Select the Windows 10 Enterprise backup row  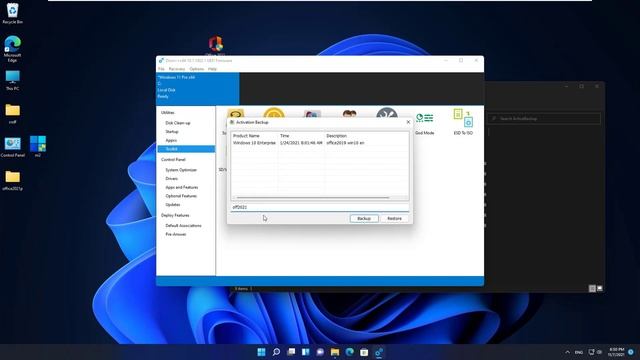point(320,143)
